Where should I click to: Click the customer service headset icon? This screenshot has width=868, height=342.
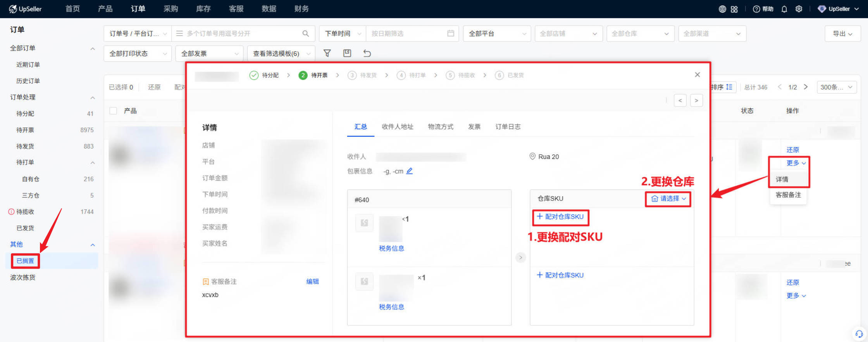click(859, 333)
